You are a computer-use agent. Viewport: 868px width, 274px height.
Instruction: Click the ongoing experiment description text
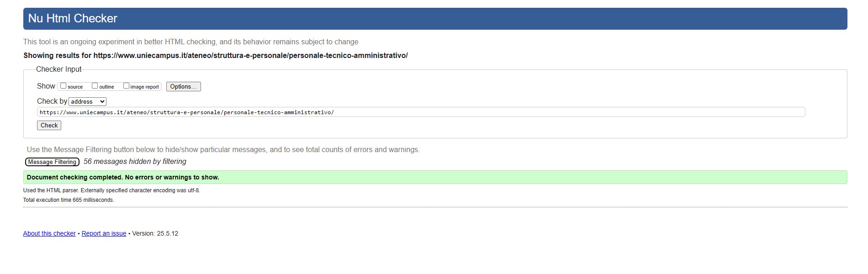click(x=191, y=42)
